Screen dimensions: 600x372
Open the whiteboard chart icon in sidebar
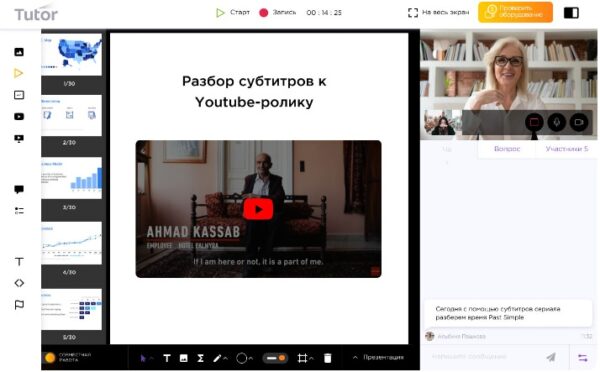click(19, 95)
